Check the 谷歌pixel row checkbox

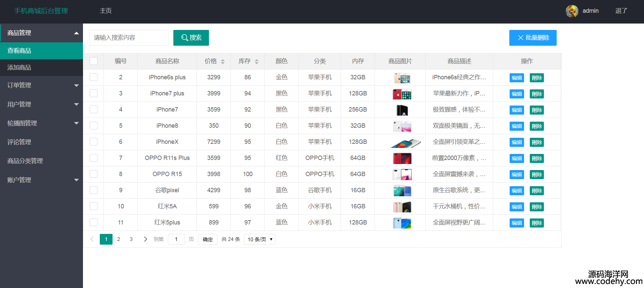click(94, 190)
